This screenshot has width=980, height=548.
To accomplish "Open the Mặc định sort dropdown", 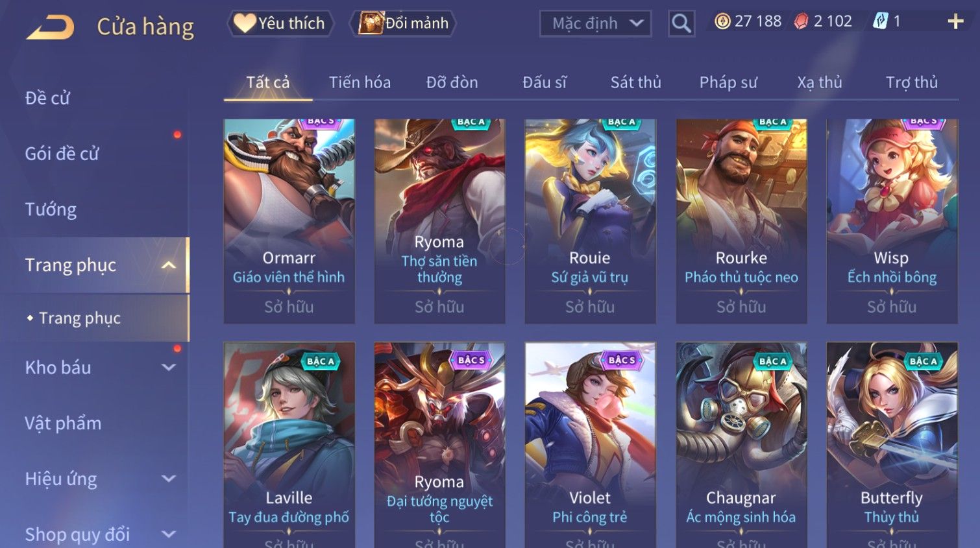I will click(x=596, y=24).
